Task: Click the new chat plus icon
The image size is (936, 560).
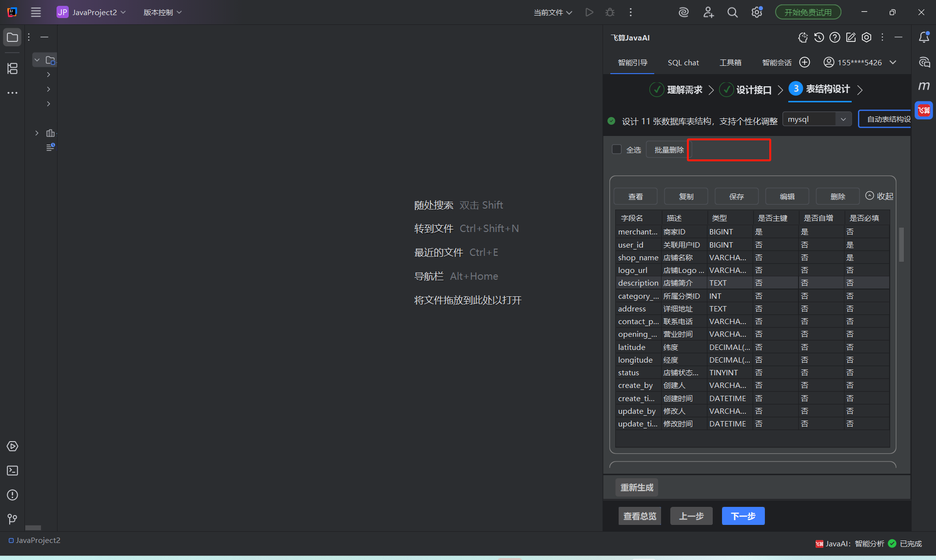Action: point(805,62)
